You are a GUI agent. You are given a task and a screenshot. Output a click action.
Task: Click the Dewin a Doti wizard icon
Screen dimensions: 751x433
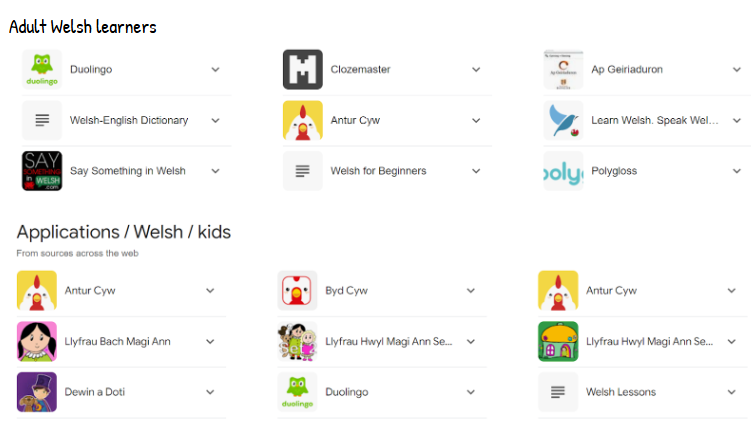(37, 392)
